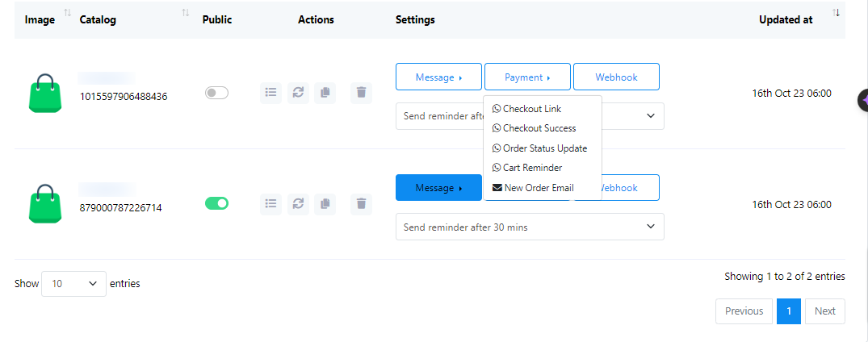Click sync icon for catalog 1015597906488436

[298, 93]
